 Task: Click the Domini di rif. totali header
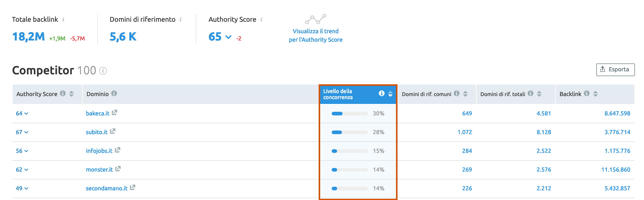coord(503,94)
